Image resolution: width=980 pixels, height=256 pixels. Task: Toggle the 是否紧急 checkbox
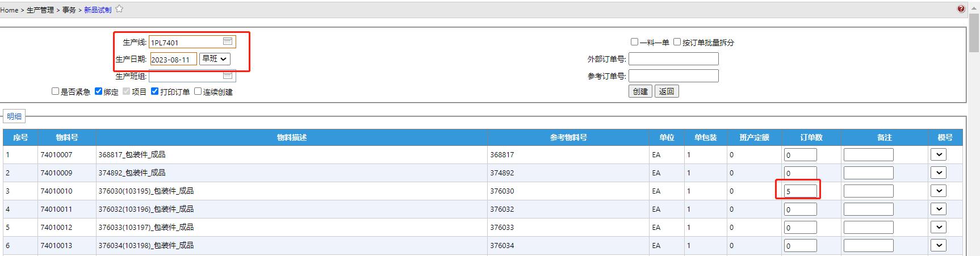pos(56,91)
